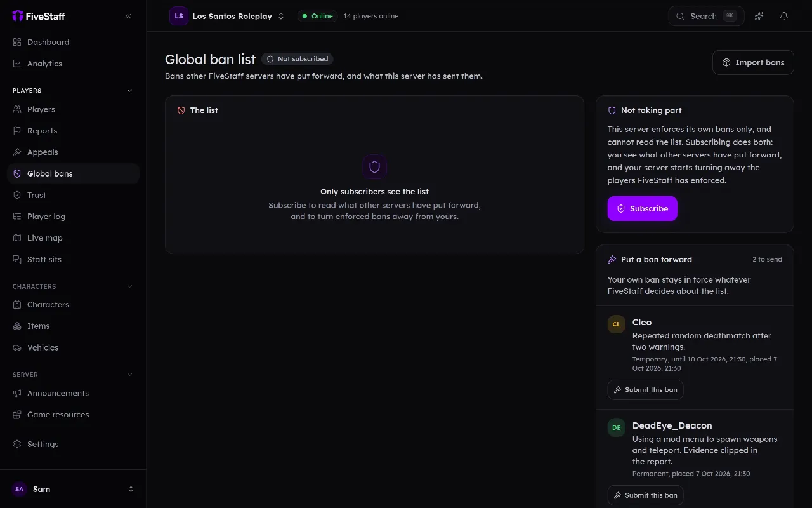Image resolution: width=812 pixels, height=508 pixels.
Task: Collapse the sidebar with the double-chevron icon
Action: (x=128, y=16)
